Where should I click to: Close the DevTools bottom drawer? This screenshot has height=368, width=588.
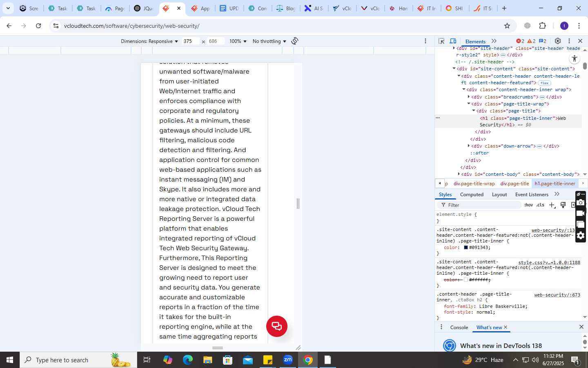[x=581, y=327]
